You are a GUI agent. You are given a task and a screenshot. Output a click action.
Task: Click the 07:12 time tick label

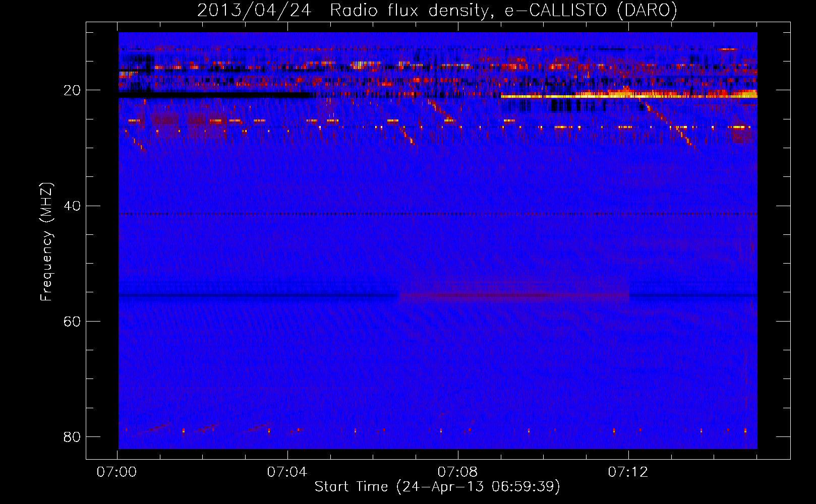coord(628,472)
